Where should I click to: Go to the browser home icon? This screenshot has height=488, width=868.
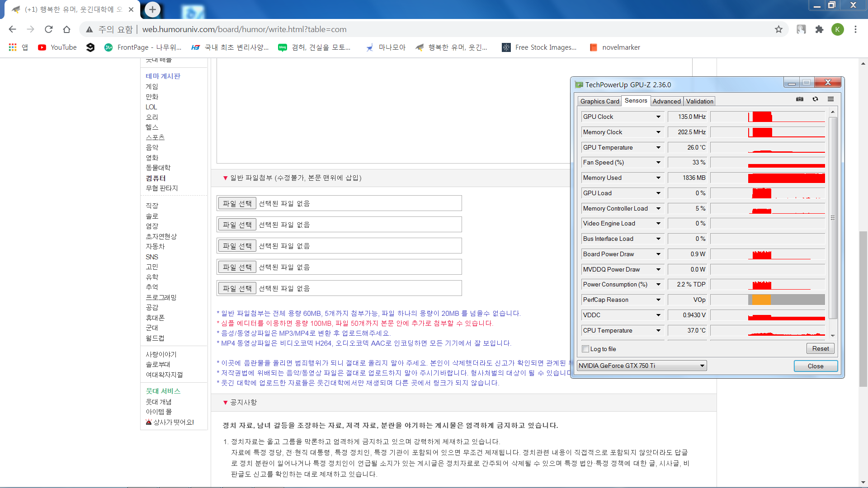66,29
